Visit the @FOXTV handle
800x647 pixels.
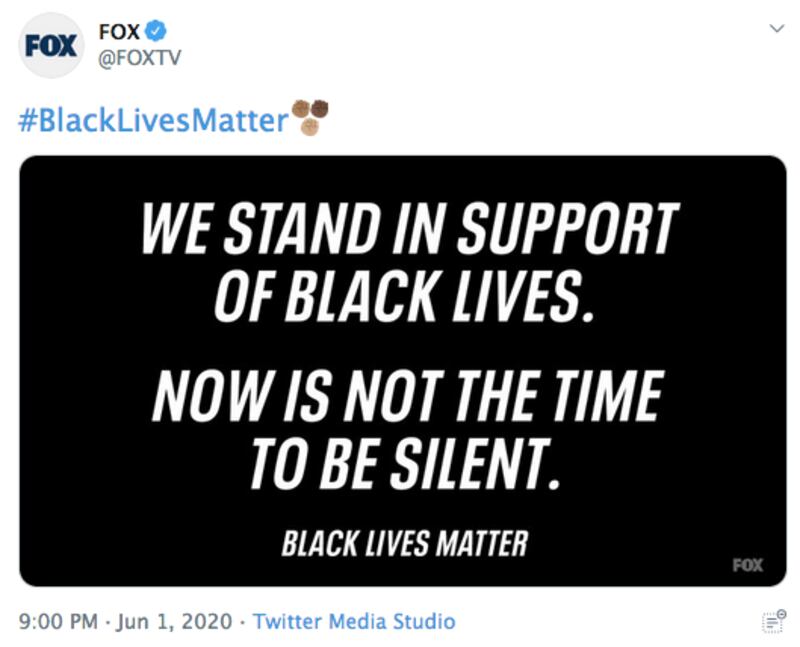pos(139,58)
